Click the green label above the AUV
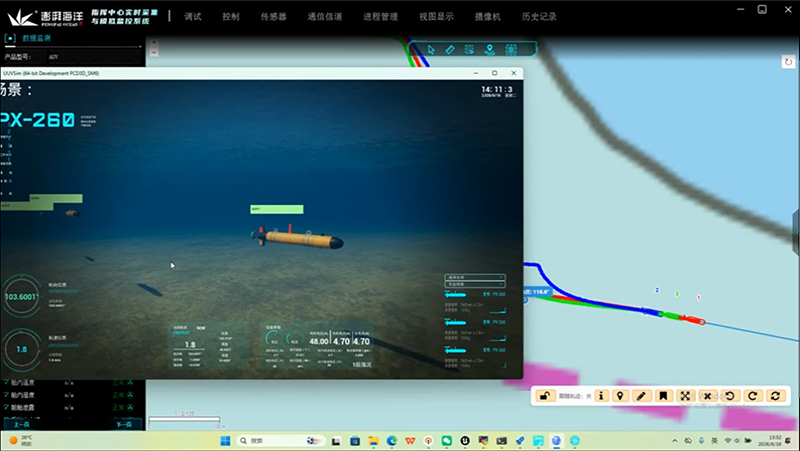The image size is (800, 451). coord(277,209)
